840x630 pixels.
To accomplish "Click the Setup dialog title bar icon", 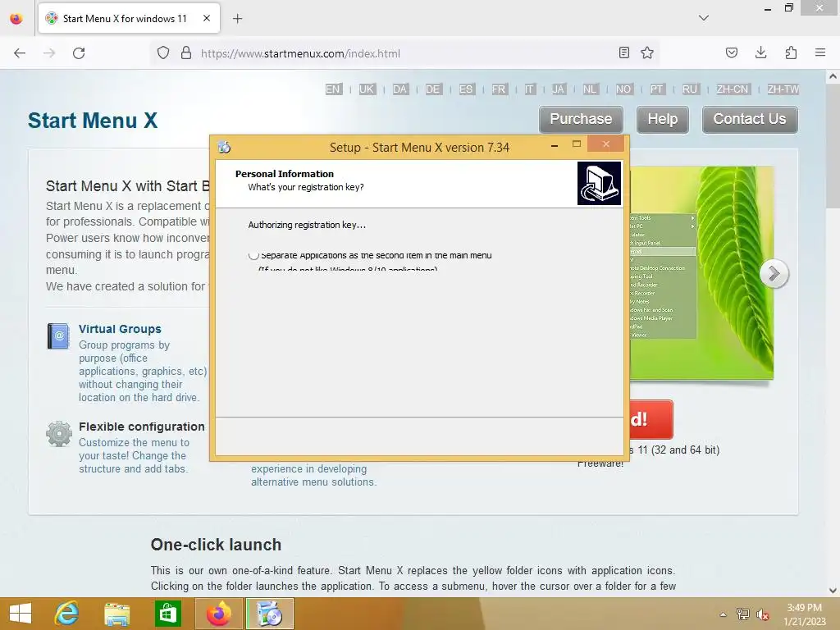I will pyautogui.click(x=224, y=147).
